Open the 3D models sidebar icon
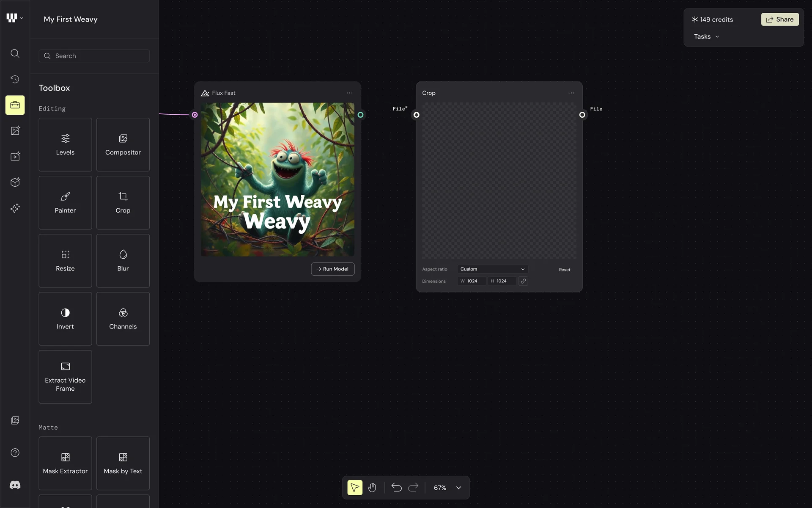This screenshot has height=508, width=812. click(x=15, y=182)
